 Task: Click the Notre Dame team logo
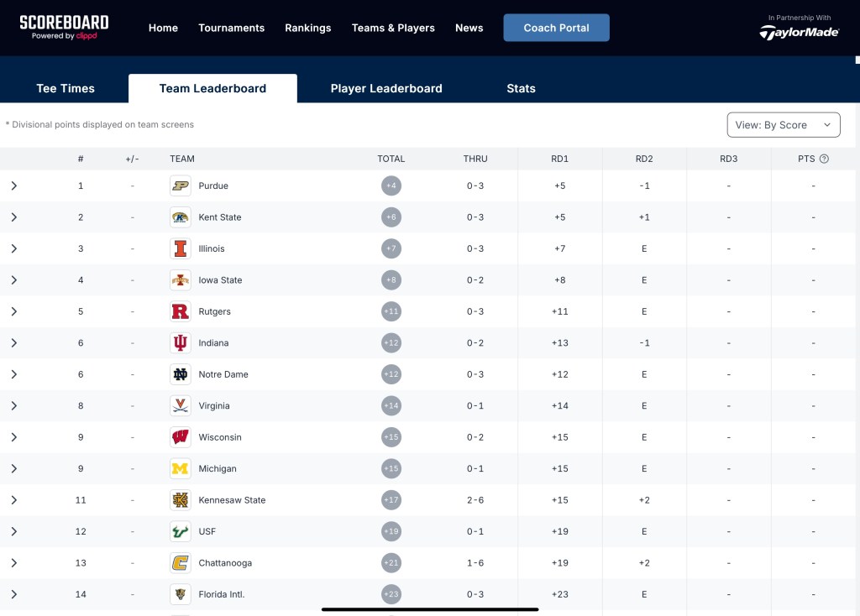coord(180,374)
